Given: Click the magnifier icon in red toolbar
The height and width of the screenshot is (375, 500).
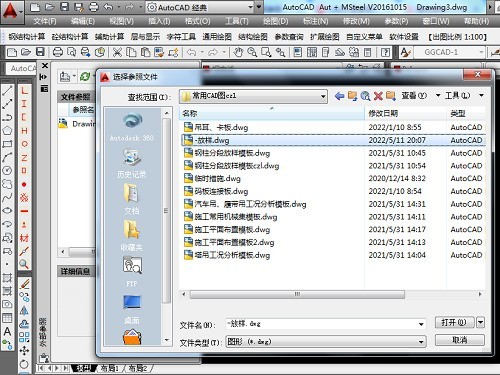Looking at the screenshot, I should pos(24,264).
